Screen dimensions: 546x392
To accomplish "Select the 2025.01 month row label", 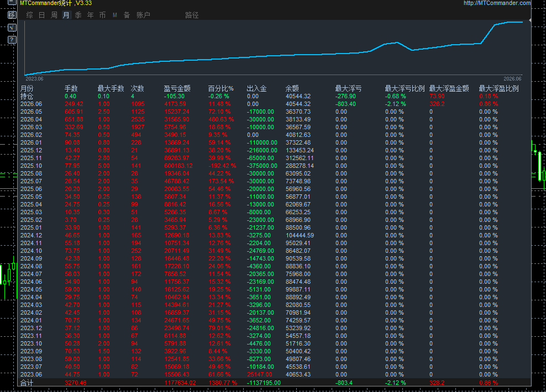I will click(x=31, y=227).
